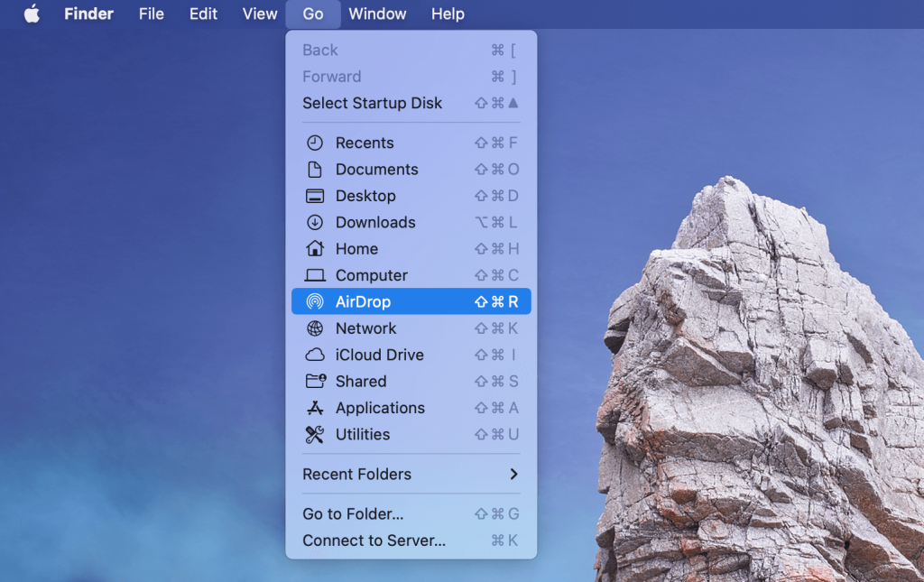Go to Applications folder
Screen dimensions: 924x582
[411, 408]
